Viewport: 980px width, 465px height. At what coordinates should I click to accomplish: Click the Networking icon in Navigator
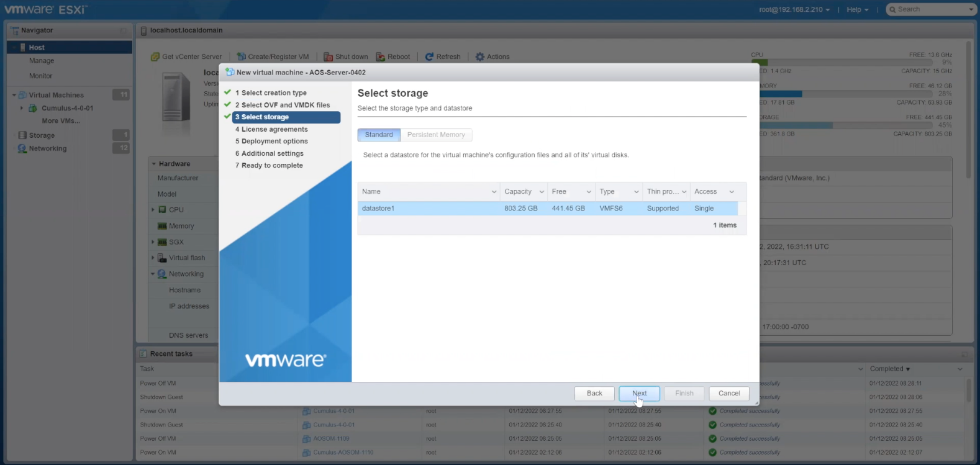point(22,148)
